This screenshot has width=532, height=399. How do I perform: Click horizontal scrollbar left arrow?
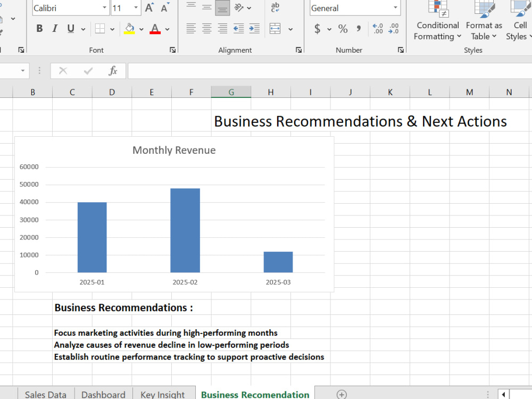(x=503, y=394)
